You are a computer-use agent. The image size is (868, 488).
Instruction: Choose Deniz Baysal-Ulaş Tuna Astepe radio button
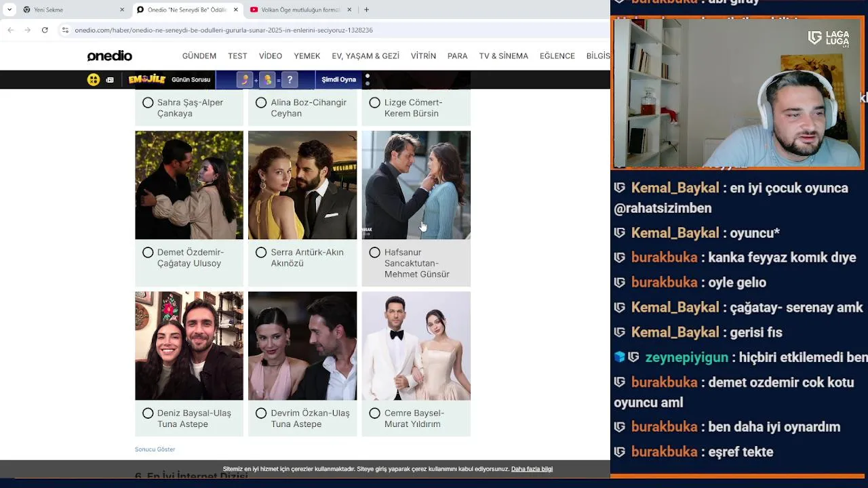click(x=148, y=413)
